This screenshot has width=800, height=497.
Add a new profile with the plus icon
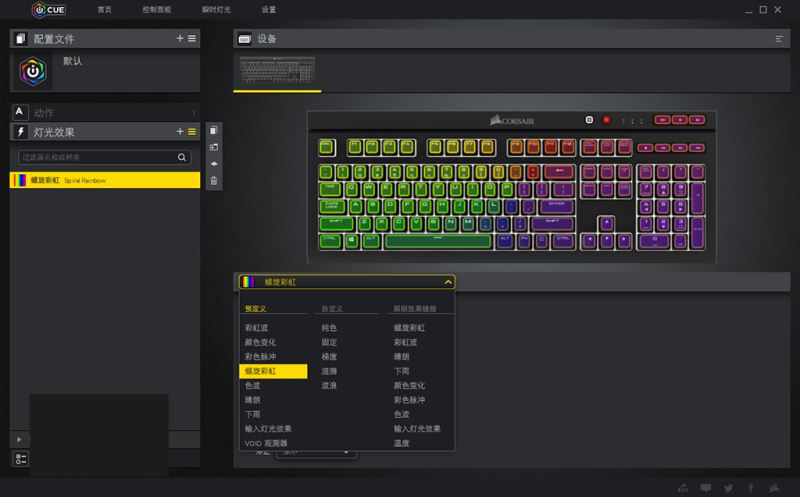tap(180, 38)
